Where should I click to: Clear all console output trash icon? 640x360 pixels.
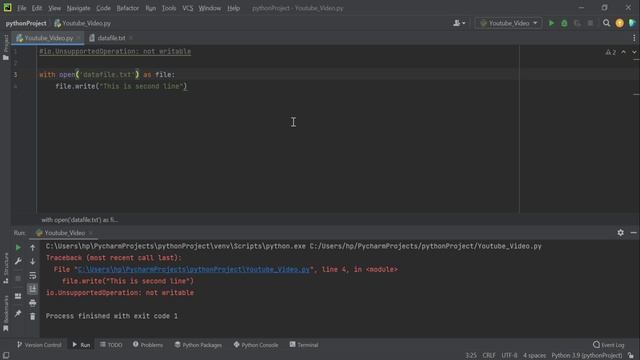click(x=33, y=316)
